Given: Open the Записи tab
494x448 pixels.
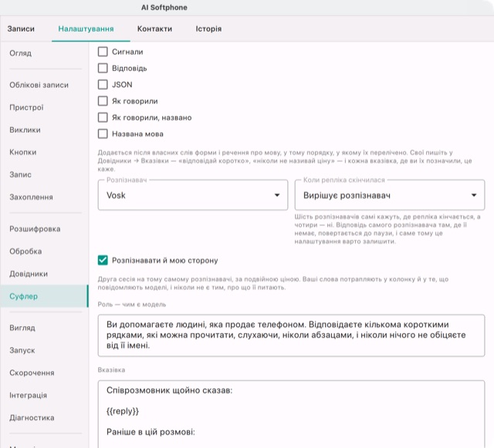Looking at the screenshot, I should point(21,29).
